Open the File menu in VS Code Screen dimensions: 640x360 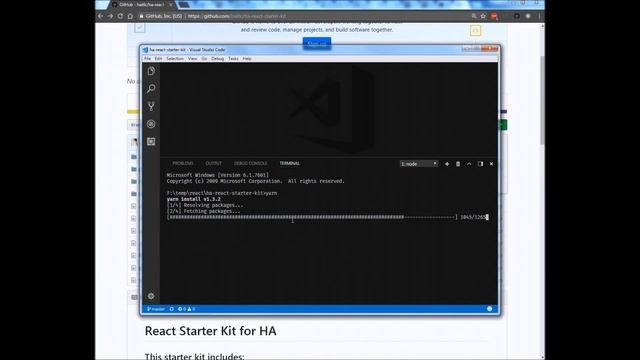147,59
